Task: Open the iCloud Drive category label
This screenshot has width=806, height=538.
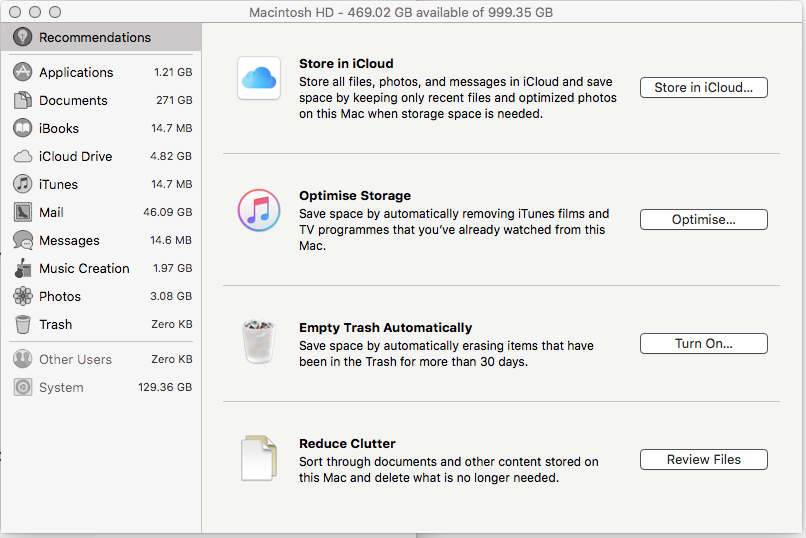Action: (x=76, y=156)
